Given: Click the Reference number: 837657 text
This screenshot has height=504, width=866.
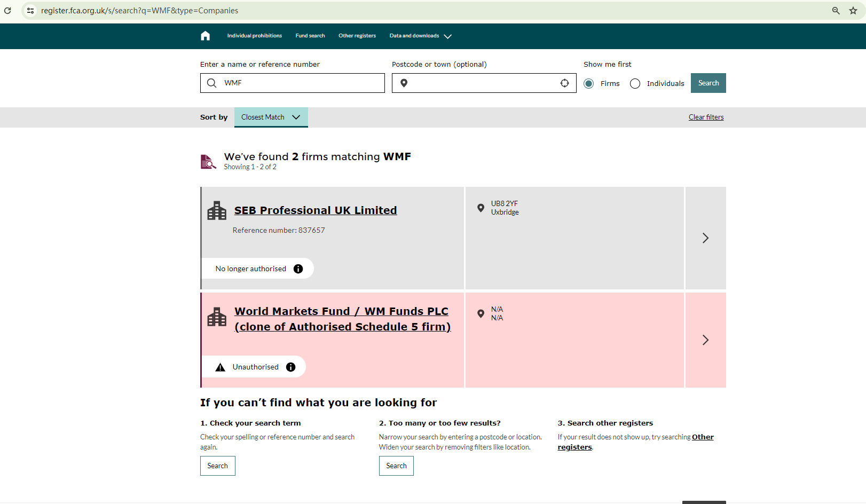Looking at the screenshot, I should [x=279, y=230].
